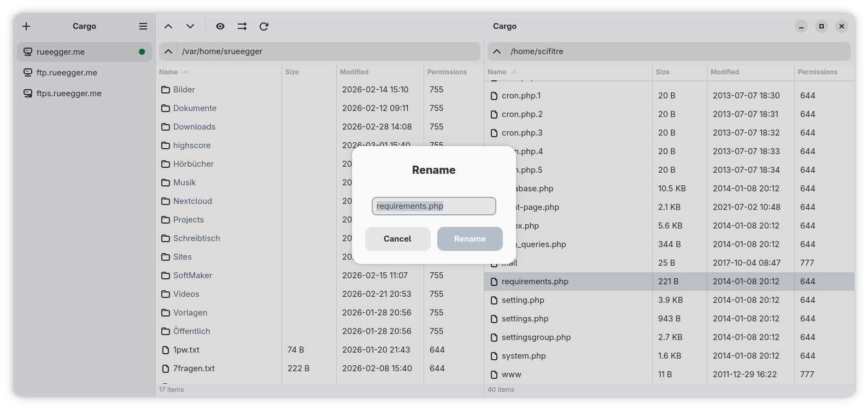
Task: Select the Projects folder icon
Action: [166, 220]
